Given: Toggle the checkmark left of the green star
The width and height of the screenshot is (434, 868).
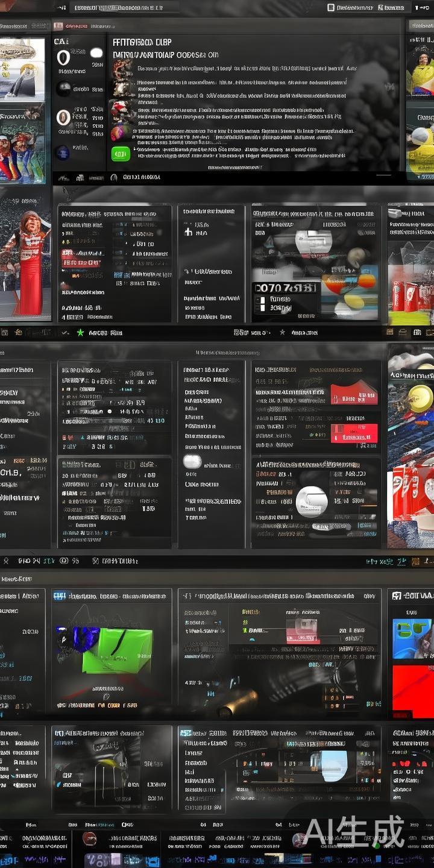Looking at the screenshot, I should 65,332.
